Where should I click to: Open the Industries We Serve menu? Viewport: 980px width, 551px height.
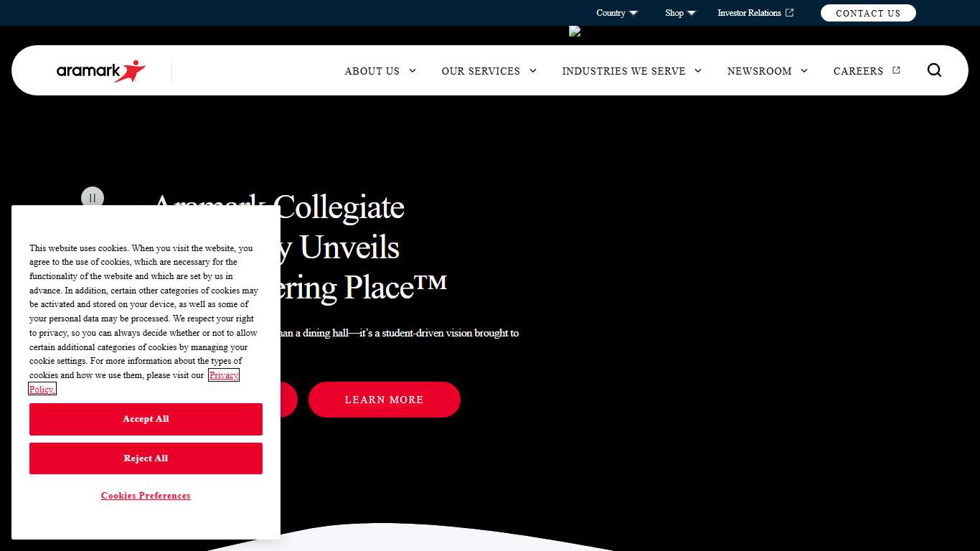pos(623,71)
